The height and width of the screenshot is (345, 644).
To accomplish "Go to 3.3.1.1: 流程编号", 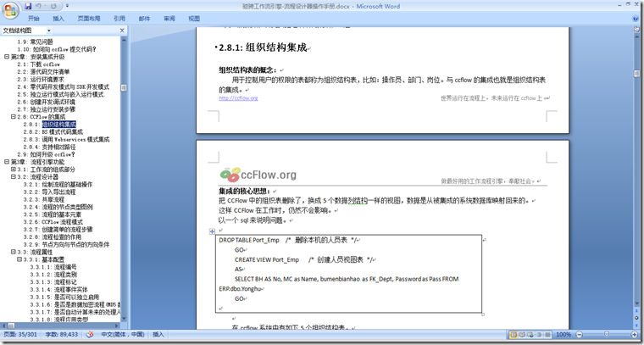I will click(x=53, y=267).
